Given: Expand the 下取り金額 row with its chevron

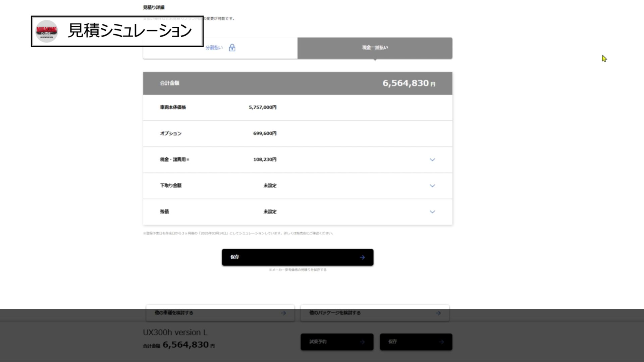Looking at the screenshot, I should coord(432,186).
